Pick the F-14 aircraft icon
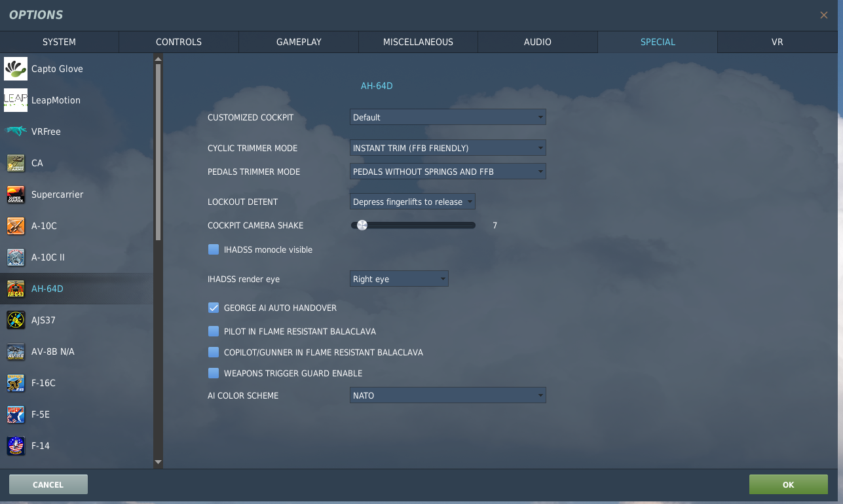The height and width of the screenshot is (504, 843). click(x=16, y=446)
